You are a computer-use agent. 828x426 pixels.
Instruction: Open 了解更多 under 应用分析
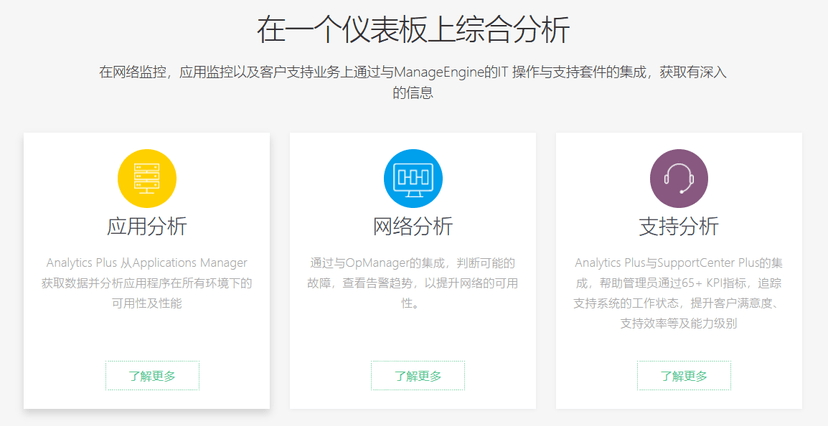(152, 376)
